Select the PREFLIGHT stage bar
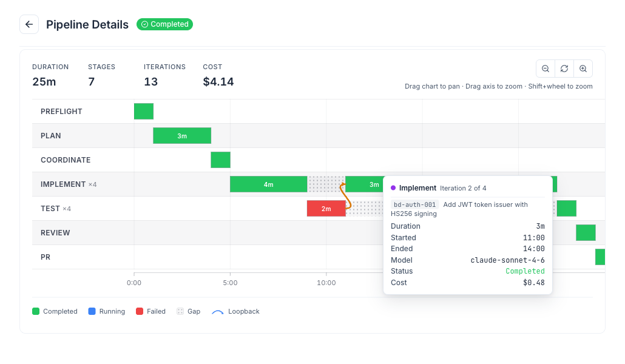 (143, 111)
